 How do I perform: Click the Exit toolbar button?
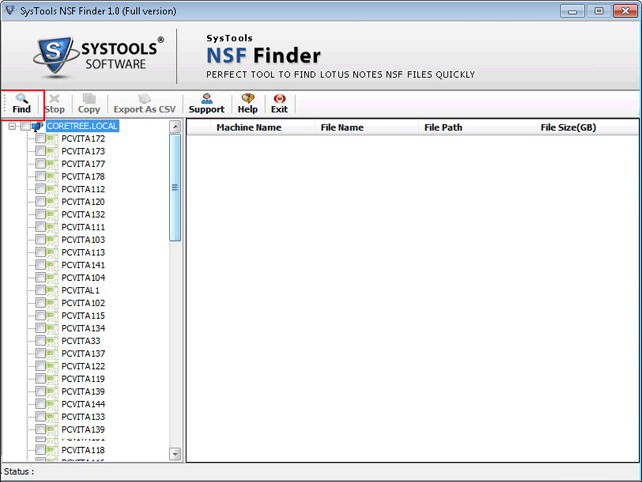pyautogui.click(x=279, y=104)
